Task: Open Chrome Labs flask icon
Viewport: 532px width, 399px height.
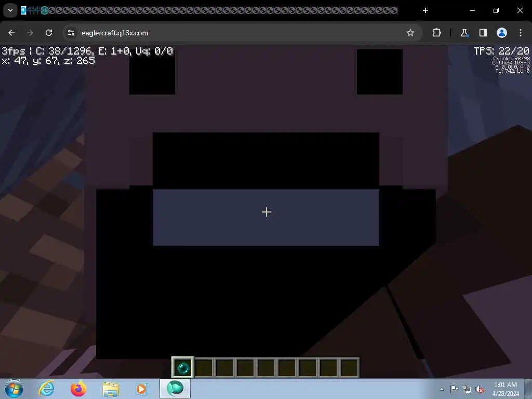Action: point(464,33)
